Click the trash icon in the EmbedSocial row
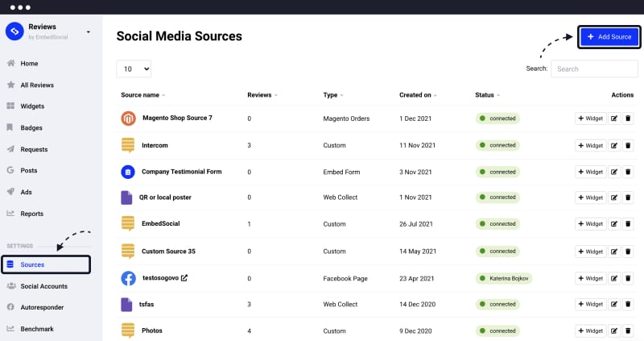The height and width of the screenshot is (341, 644). click(x=628, y=224)
